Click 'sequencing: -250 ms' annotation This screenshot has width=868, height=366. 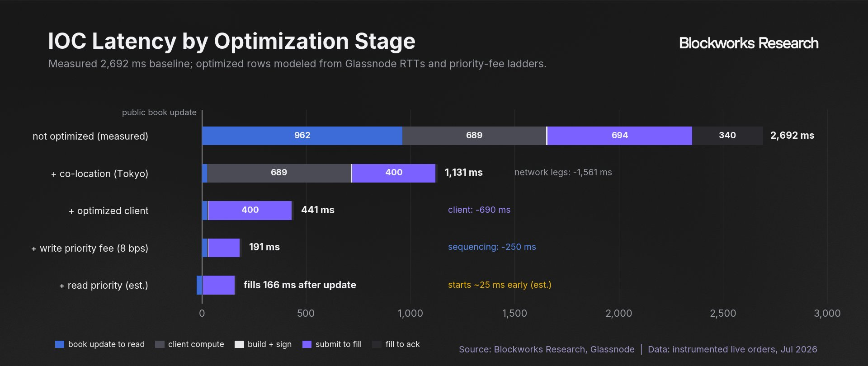pyautogui.click(x=492, y=247)
